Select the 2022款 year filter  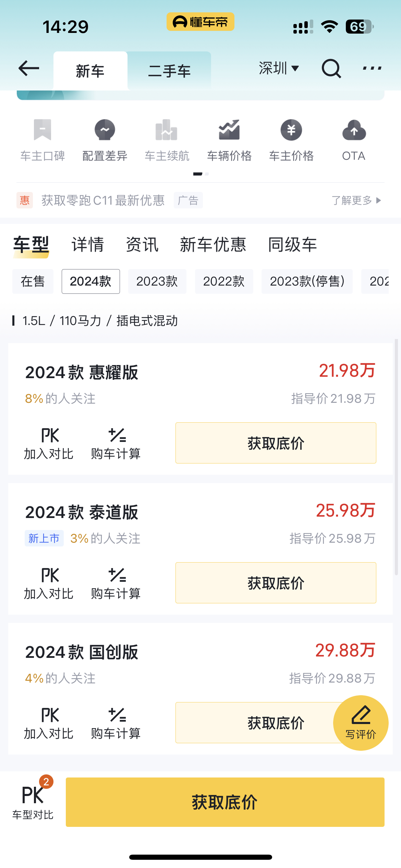coord(224,281)
